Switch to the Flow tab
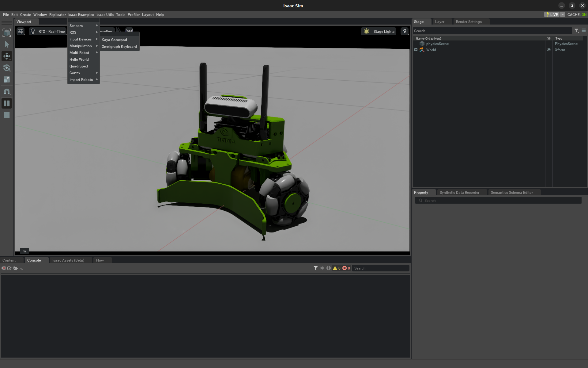 tap(100, 260)
